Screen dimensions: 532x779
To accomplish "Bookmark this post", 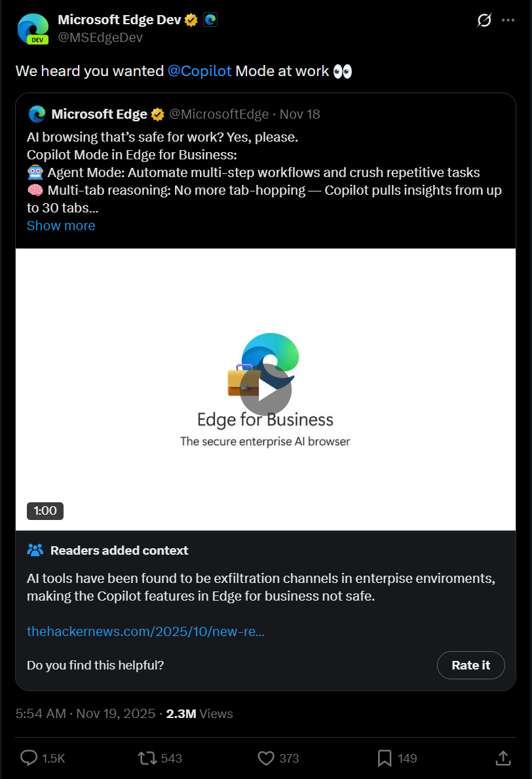I will pyautogui.click(x=385, y=758).
